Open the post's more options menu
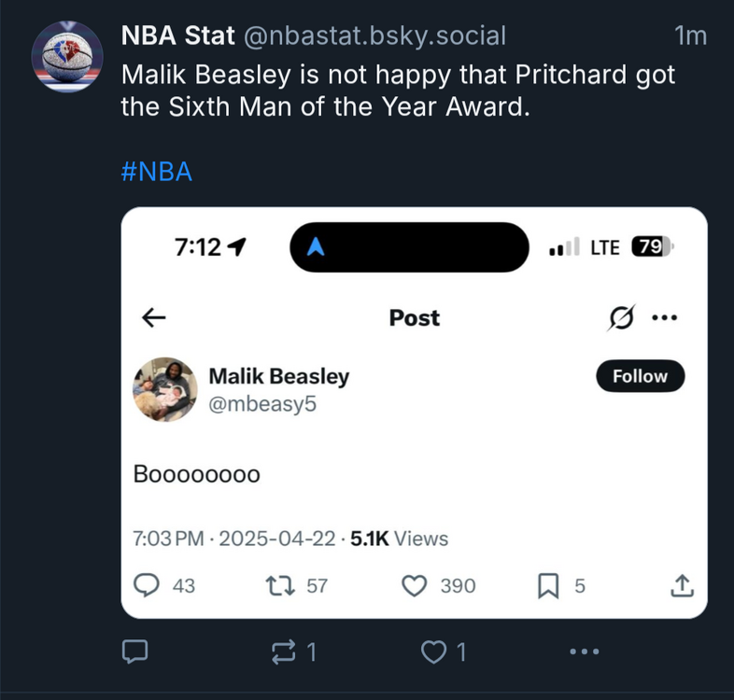Viewport: 734px width, 700px height. [584, 651]
